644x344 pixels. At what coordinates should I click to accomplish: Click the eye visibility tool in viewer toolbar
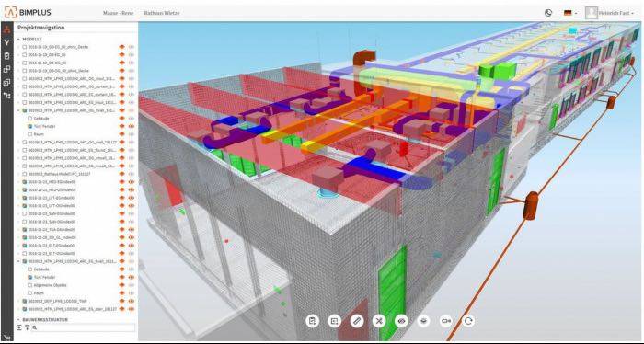[401, 321]
